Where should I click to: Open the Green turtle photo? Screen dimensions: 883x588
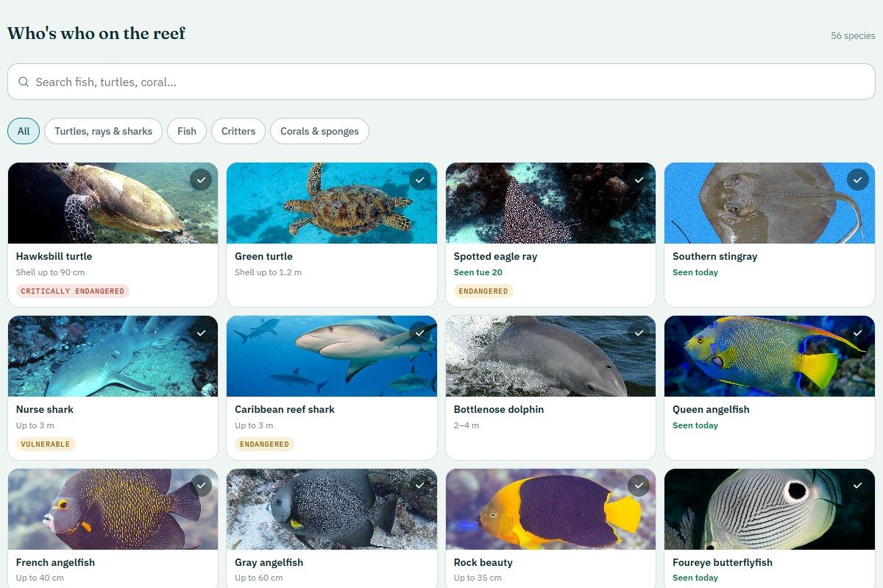coord(332,203)
